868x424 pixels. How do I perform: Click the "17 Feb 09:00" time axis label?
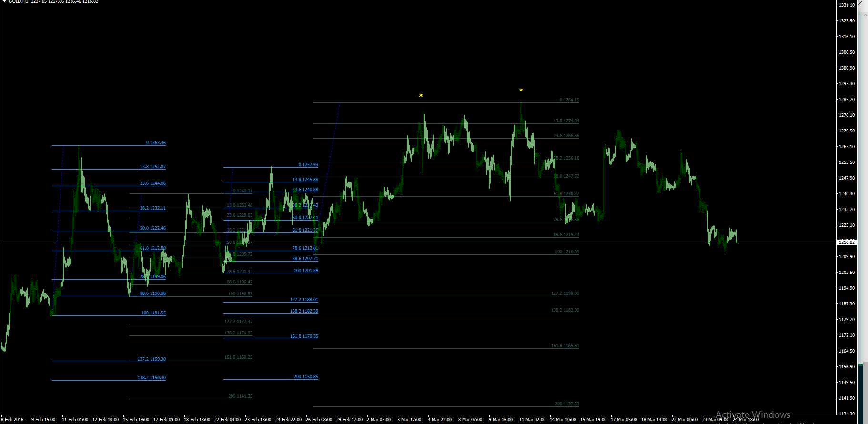167,420
